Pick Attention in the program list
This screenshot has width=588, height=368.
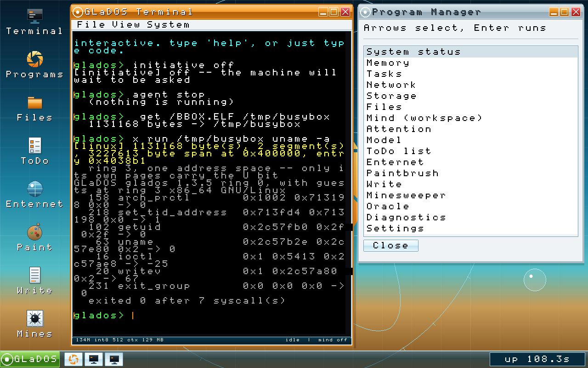[x=470, y=129]
